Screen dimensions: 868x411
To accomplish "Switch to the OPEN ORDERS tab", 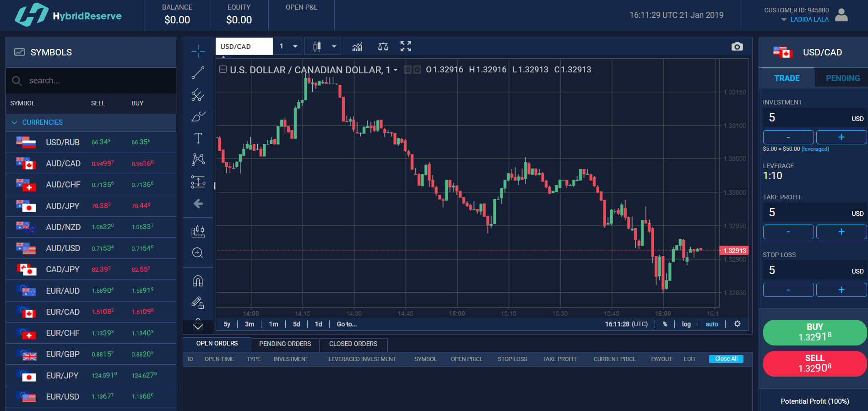I will click(217, 344).
